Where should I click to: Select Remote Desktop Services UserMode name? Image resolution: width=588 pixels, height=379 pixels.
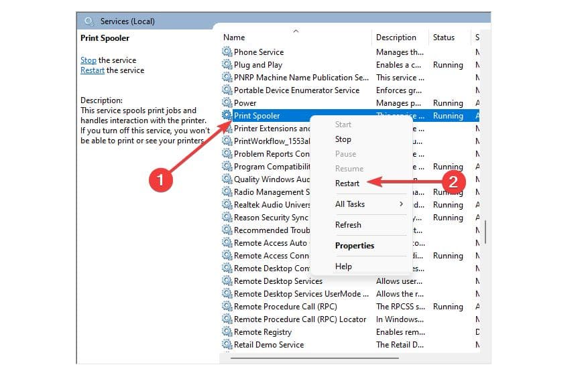pos(301,294)
